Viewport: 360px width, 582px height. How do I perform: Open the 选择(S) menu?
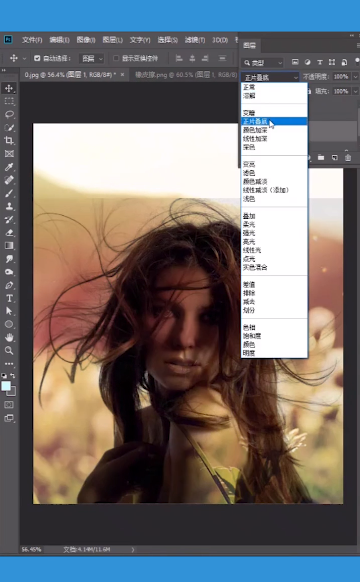coord(167,40)
